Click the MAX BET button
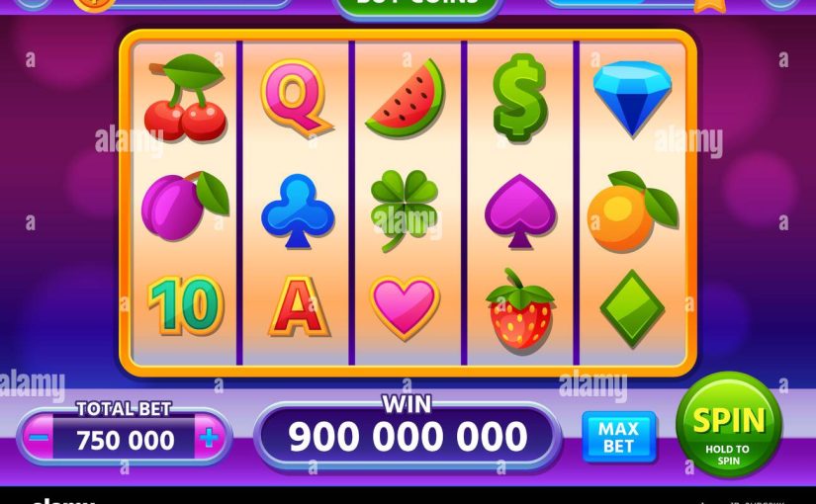This screenshot has height=504, width=816. click(x=618, y=437)
